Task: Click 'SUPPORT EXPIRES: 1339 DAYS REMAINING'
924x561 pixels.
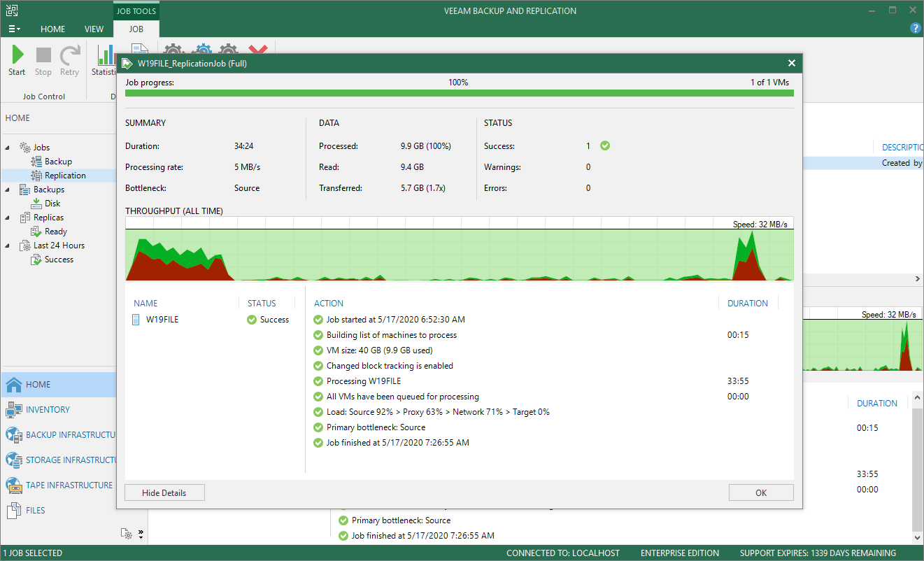Action: [x=818, y=553]
